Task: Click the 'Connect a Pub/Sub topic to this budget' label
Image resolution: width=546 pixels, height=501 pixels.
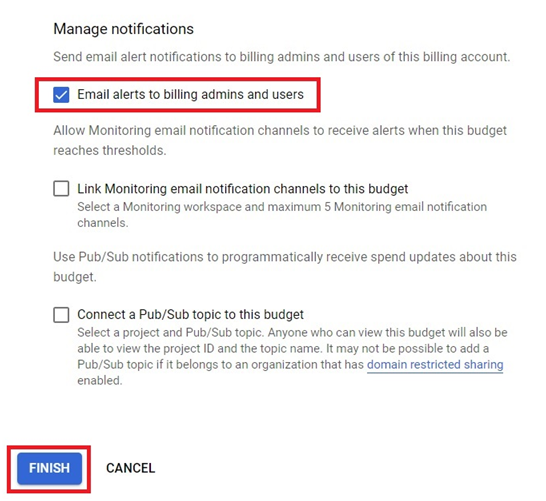Action: point(190,314)
